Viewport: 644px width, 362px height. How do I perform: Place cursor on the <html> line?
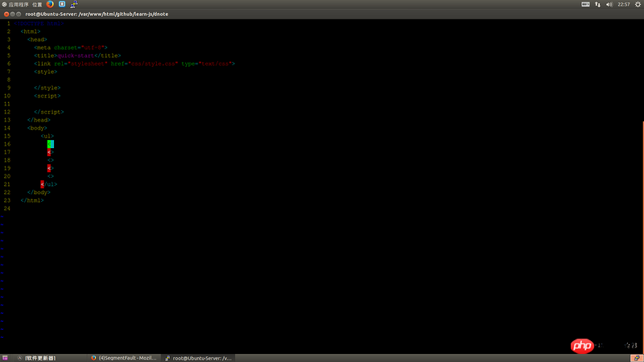pyautogui.click(x=31, y=31)
